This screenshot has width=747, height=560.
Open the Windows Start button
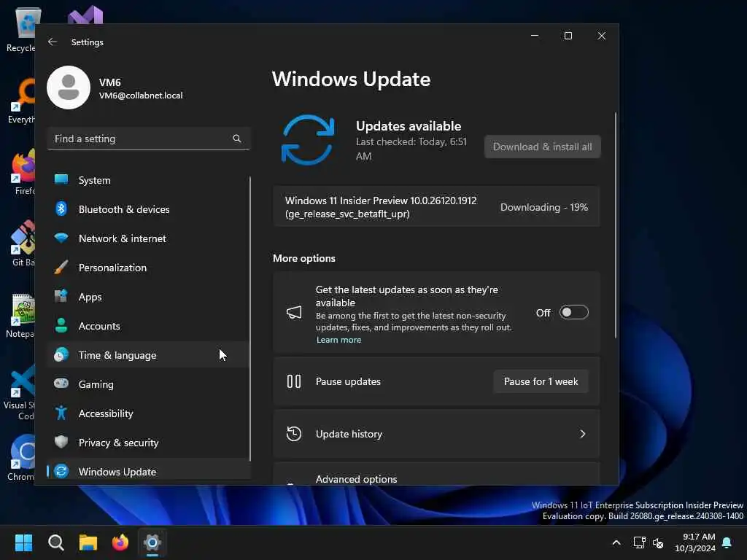(x=23, y=542)
